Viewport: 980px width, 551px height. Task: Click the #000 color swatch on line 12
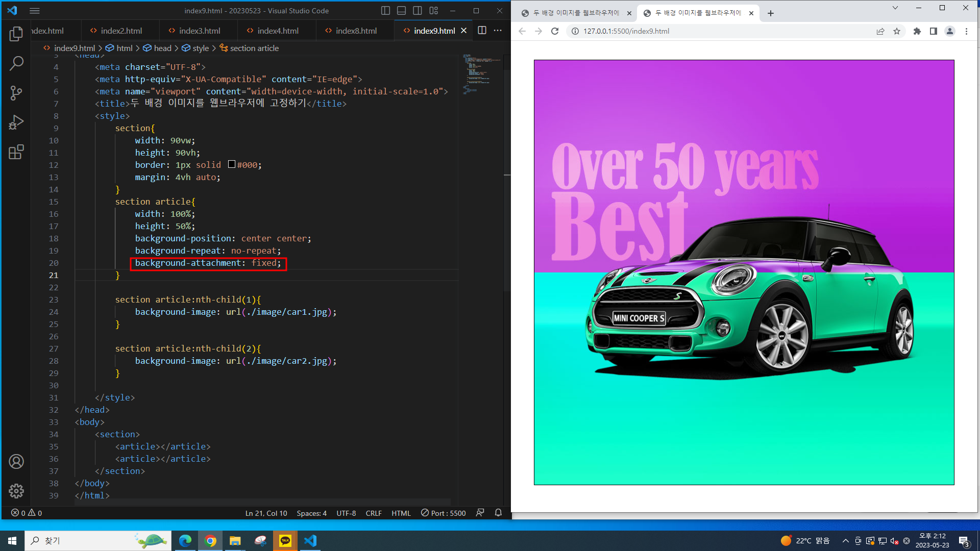231,164
